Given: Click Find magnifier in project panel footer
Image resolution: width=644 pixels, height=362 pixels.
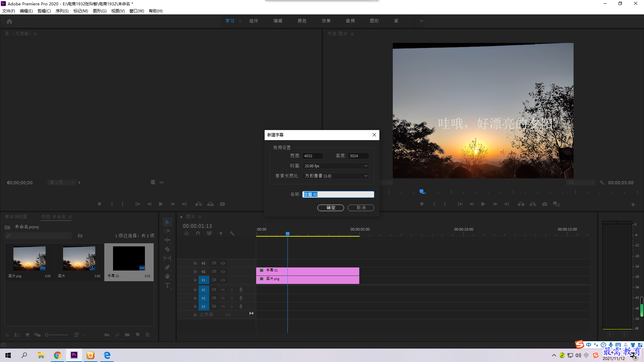Looking at the screenshot, I should tap(117, 335).
